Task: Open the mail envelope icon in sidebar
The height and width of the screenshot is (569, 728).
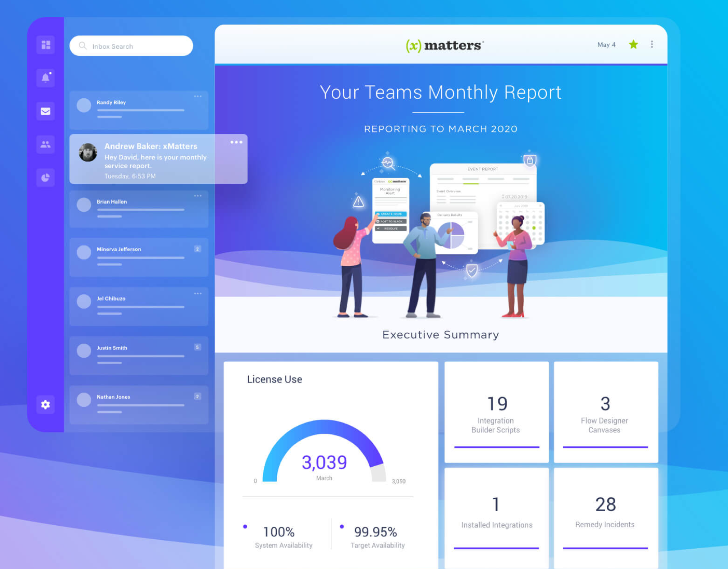Action: 46,111
